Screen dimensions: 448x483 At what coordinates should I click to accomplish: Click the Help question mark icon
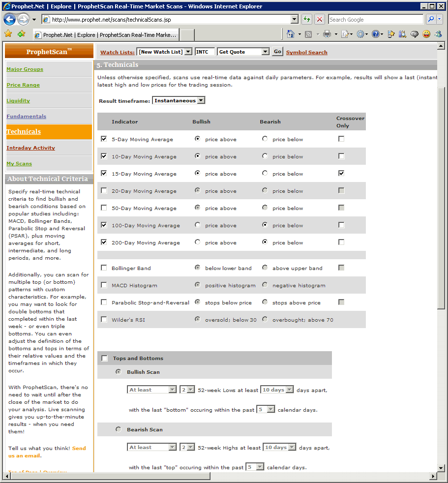click(376, 34)
